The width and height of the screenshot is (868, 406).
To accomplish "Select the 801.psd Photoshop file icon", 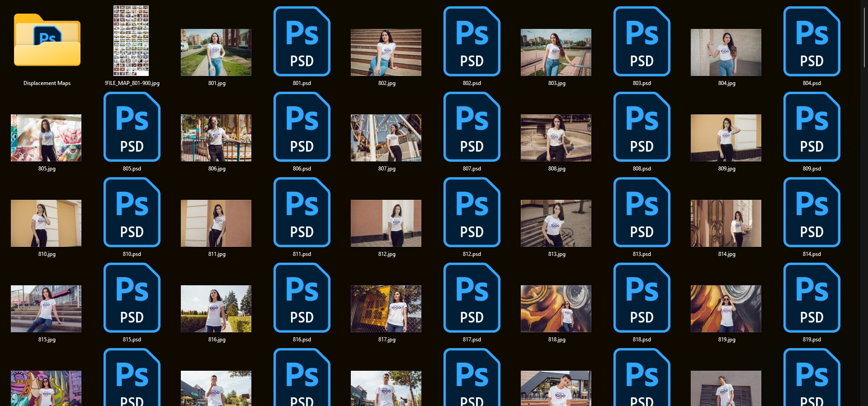I will [302, 41].
